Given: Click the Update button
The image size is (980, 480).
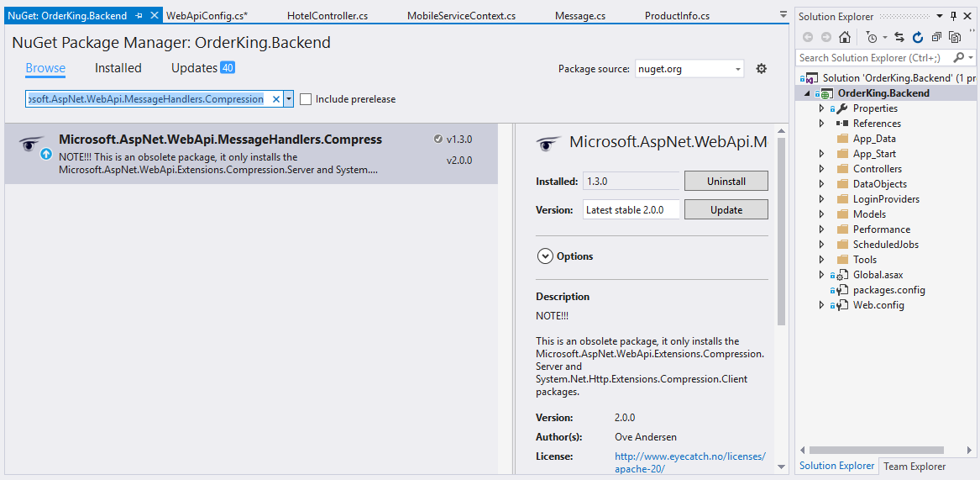Looking at the screenshot, I should 726,209.
